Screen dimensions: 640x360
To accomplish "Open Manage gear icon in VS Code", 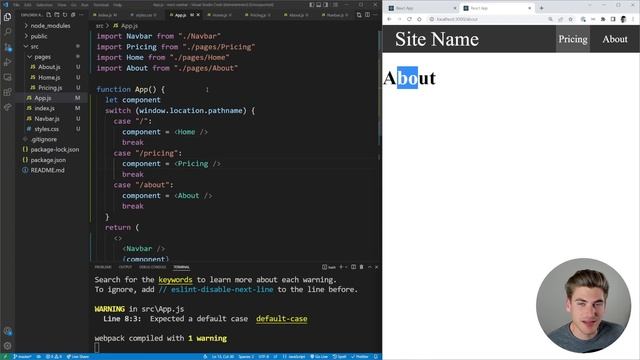I will point(7,346).
